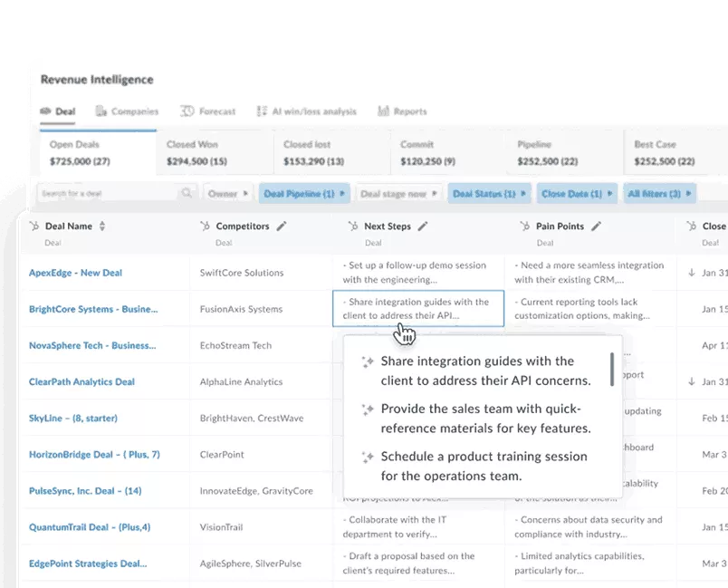Open ApexEdge - New Deal link
The image size is (728, 588).
point(75,273)
